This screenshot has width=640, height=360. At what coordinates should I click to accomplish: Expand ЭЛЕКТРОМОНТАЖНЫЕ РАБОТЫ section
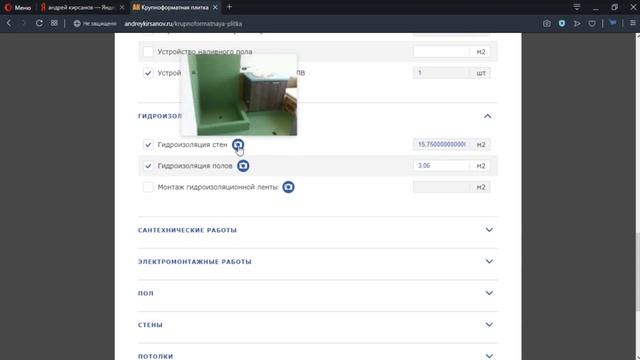tap(489, 261)
